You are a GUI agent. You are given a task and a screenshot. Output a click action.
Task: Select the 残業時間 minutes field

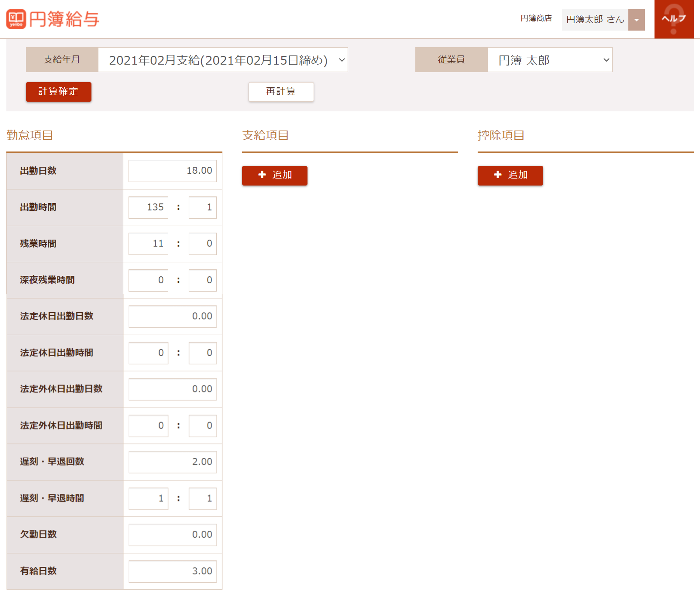pyautogui.click(x=203, y=244)
